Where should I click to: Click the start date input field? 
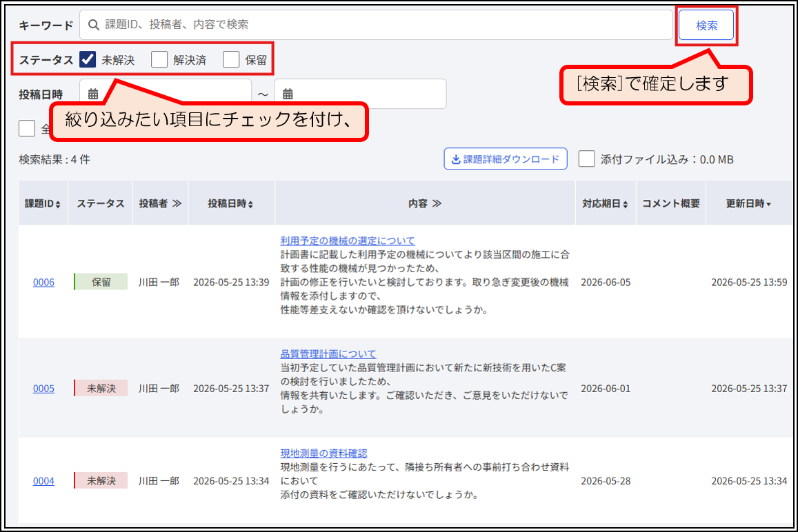click(x=166, y=94)
